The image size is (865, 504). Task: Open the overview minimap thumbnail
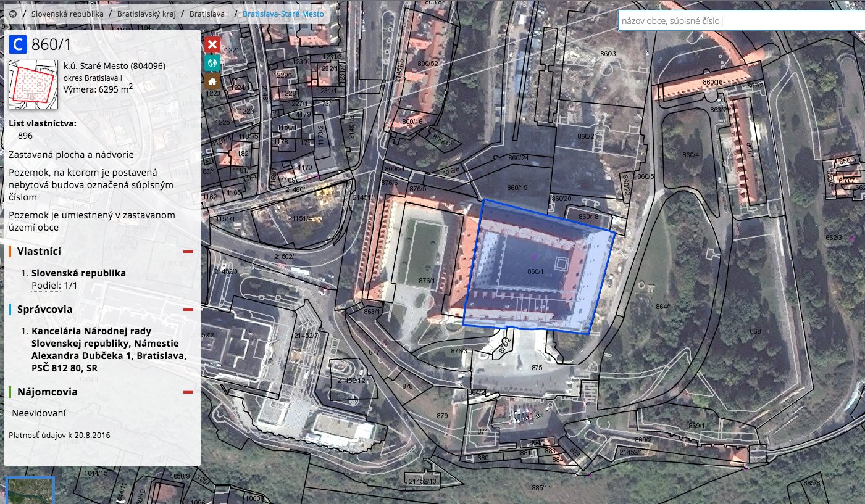(30, 490)
